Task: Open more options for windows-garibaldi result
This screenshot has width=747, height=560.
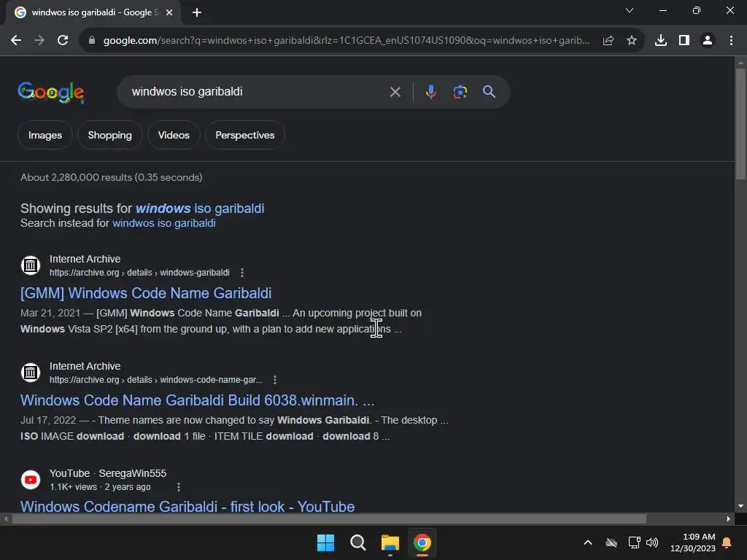Action: coord(242,273)
